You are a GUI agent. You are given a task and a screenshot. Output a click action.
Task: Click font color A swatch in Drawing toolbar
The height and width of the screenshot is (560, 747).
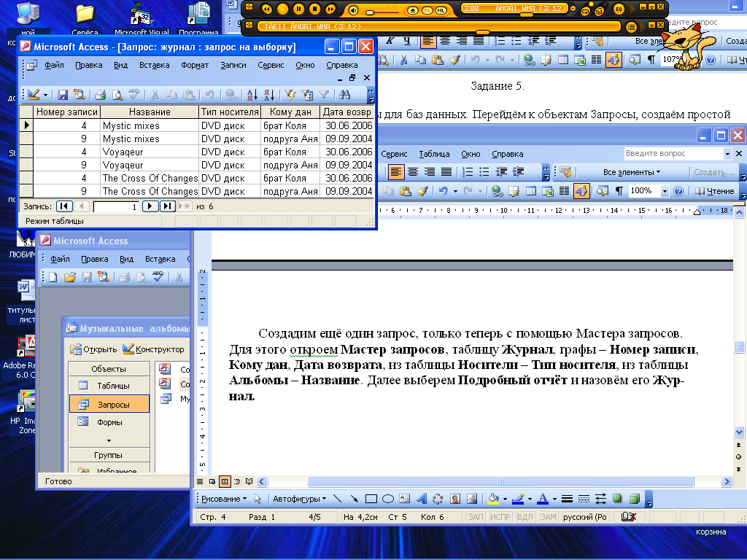point(543,499)
